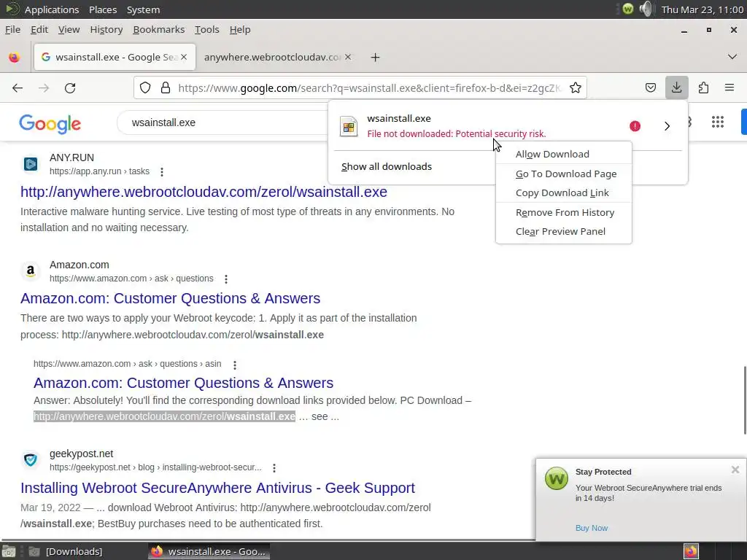Open ANY.RUN wsainstall.exe result link

[x=204, y=192]
